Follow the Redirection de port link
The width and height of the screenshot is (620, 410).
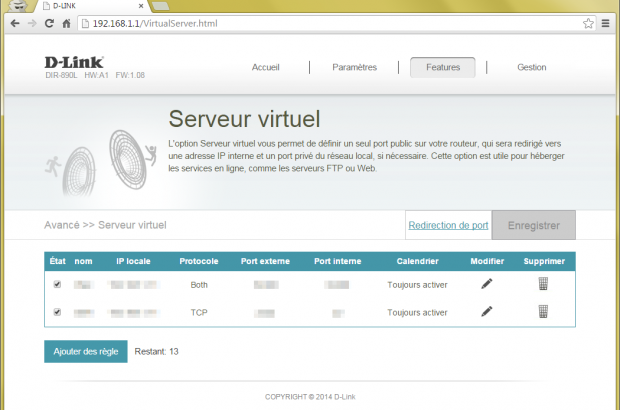[x=448, y=225]
